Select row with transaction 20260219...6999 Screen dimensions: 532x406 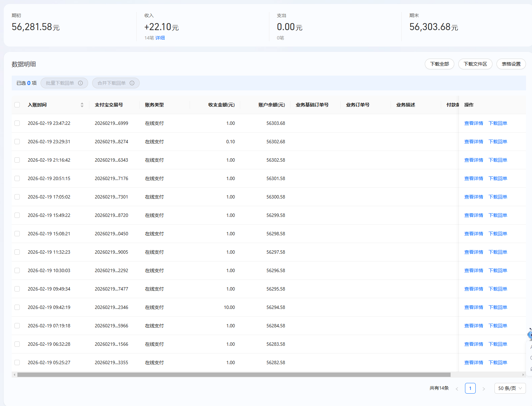[x=17, y=123]
